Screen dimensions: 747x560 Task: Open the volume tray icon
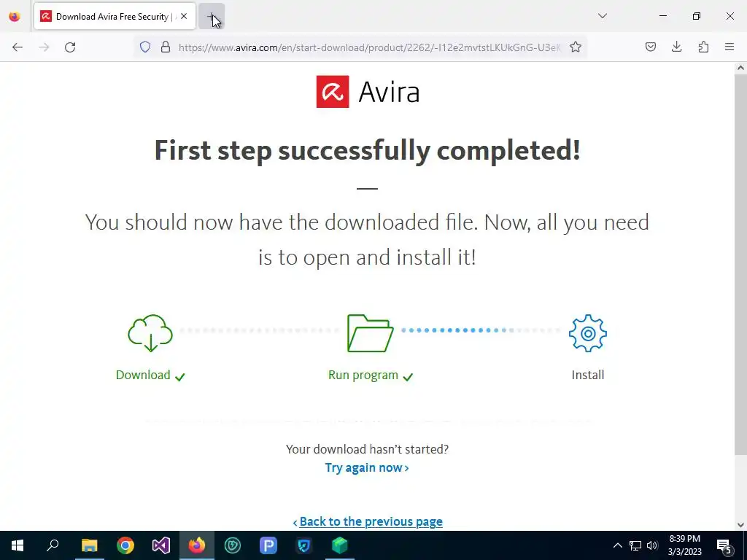652,545
